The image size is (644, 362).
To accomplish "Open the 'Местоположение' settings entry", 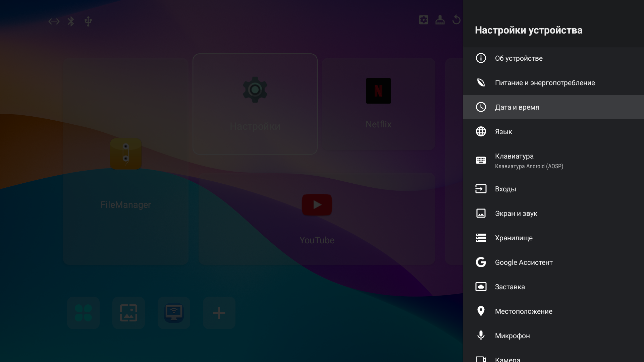I will [x=523, y=311].
